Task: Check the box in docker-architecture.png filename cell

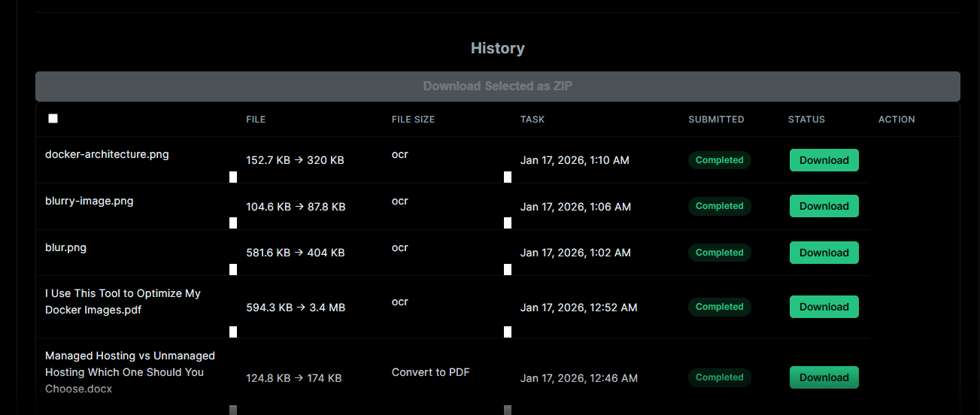Action: 233,177
